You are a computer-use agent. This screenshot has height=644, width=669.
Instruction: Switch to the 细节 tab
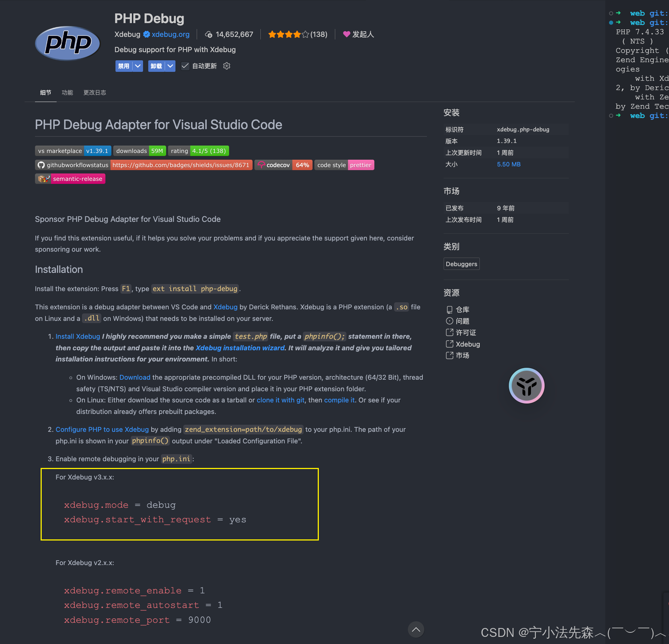pos(45,92)
